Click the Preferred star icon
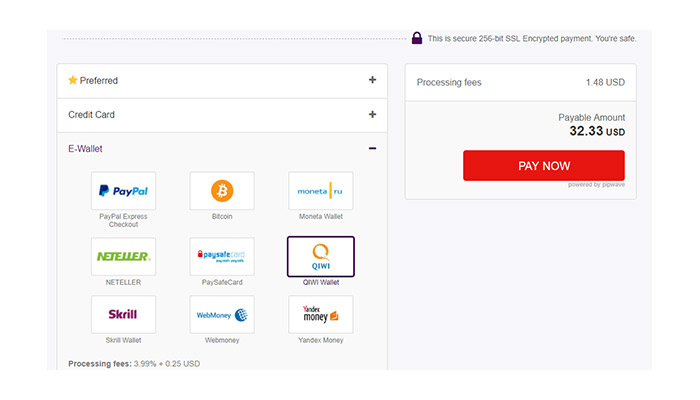 [73, 80]
